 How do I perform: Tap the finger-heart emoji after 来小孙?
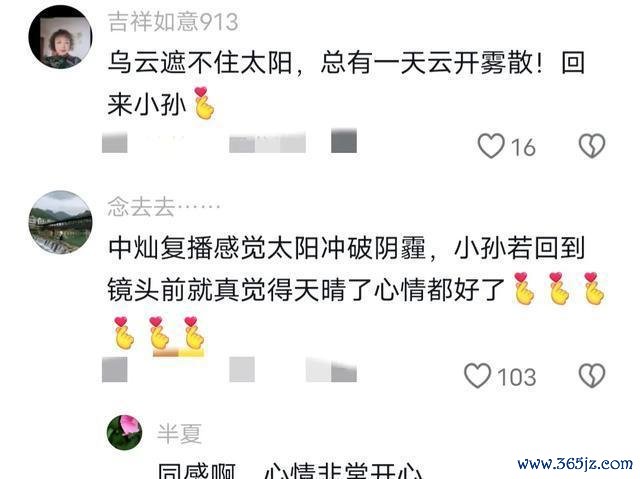tap(203, 103)
